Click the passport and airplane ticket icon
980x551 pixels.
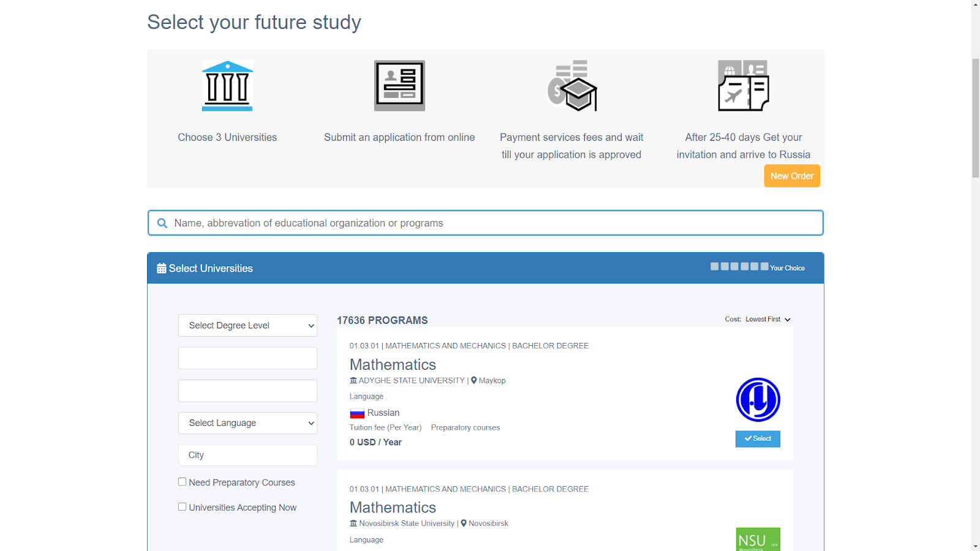point(744,86)
